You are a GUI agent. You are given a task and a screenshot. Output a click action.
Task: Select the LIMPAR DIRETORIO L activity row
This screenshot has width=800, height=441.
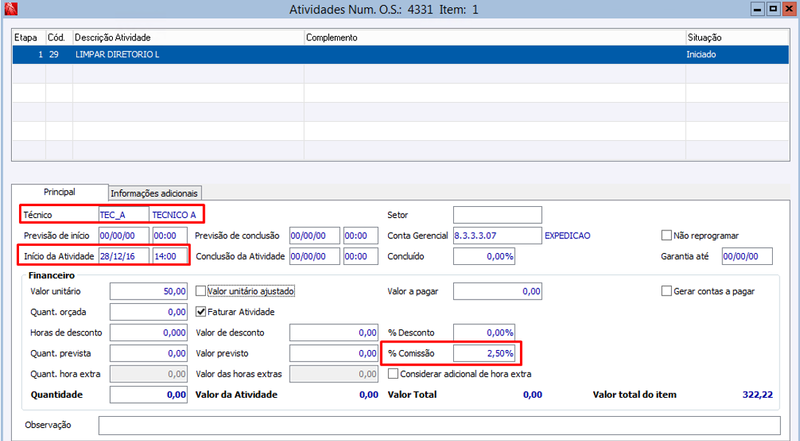[x=401, y=55]
